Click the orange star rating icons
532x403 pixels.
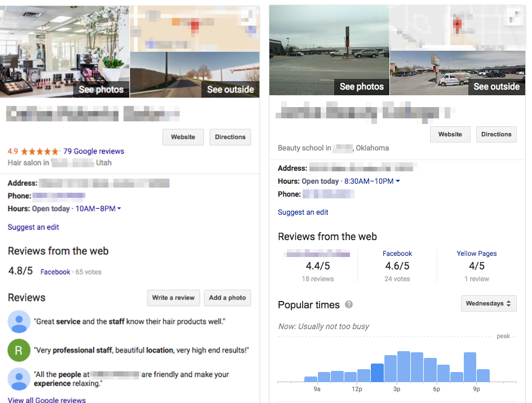coord(40,151)
